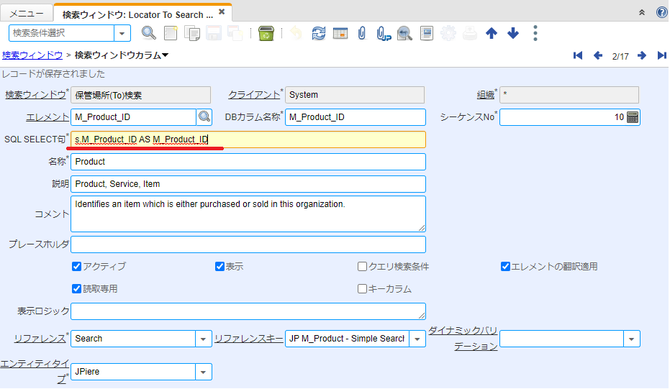Click the 検索ウィンドウ field label link
Image resolution: width=670 pixels, height=389 pixels.
(35, 95)
